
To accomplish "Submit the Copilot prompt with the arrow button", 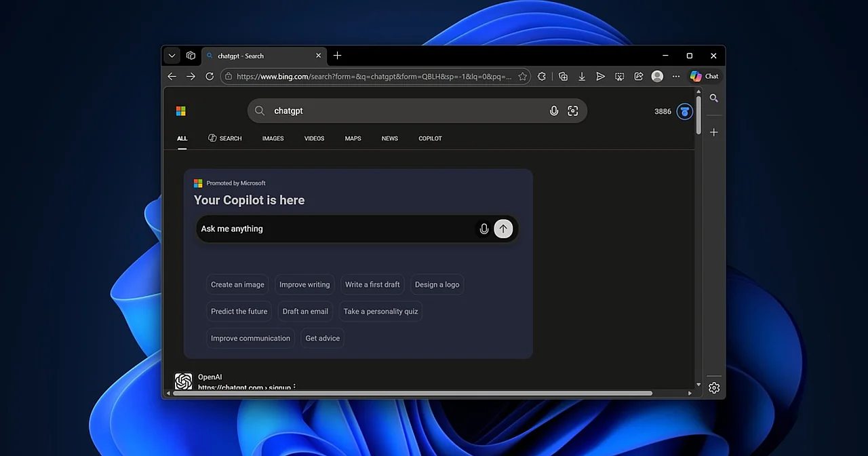I will (x=503, y=229).
